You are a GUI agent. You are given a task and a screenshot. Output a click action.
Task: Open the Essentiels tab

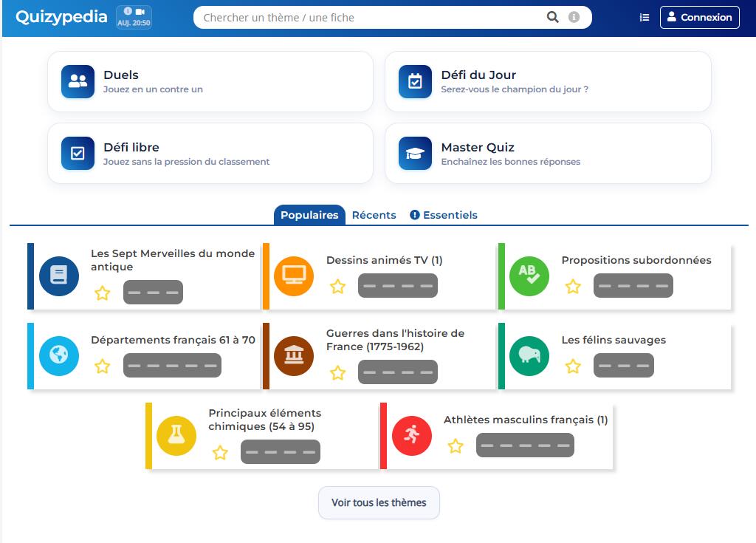[444, 215]
